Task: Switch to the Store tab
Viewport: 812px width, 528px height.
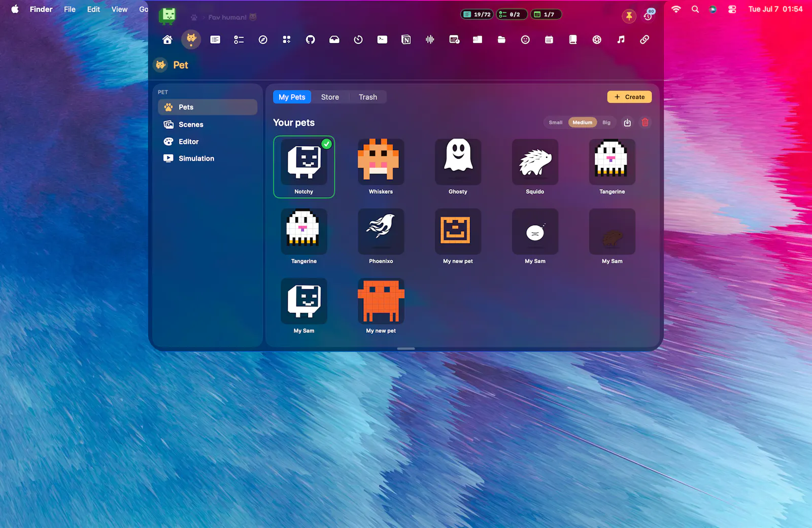Action: [x=330, y=97]
